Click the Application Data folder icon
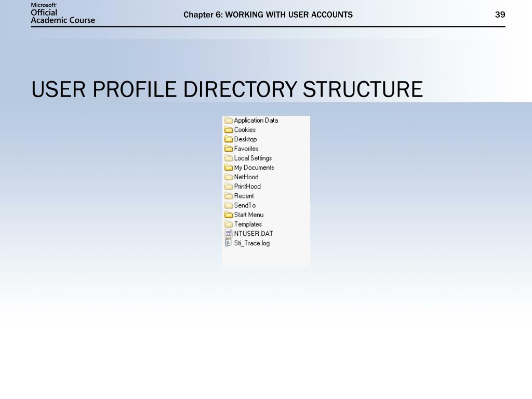The image size is (532, 399). (x=229, y=120)
